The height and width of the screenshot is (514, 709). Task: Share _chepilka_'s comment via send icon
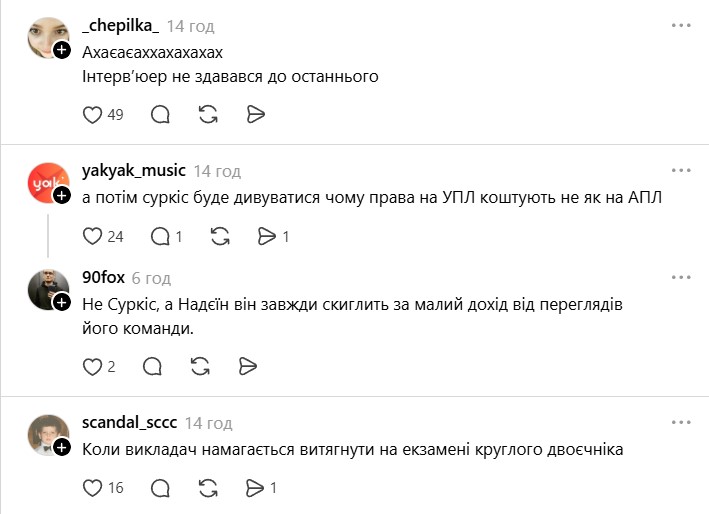pyautogui.click(x=255, y=115)
